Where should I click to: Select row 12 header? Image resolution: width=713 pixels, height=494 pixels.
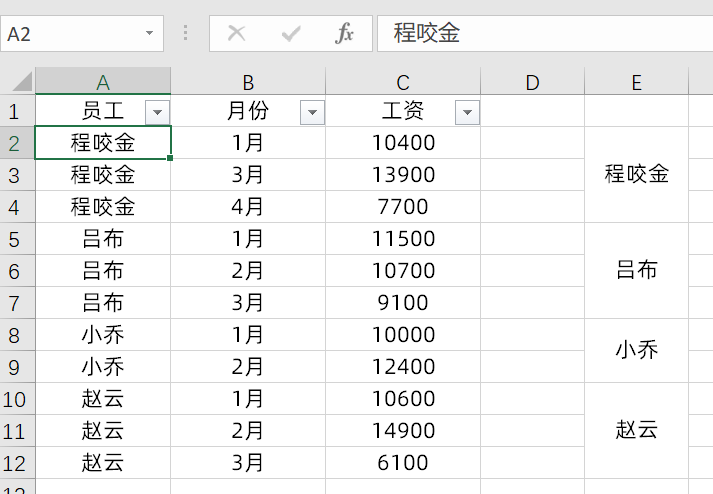point(17,463)
